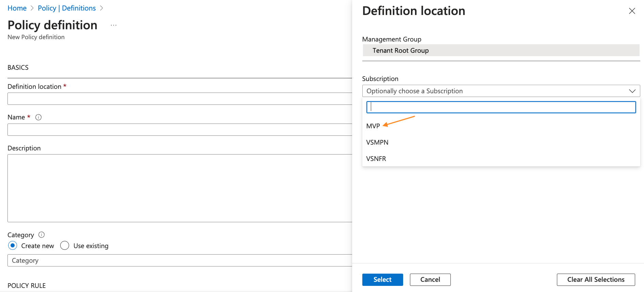Click inside the Description text area
The height and width of the screenshot is (292, 644).
(x=180, y=188)
